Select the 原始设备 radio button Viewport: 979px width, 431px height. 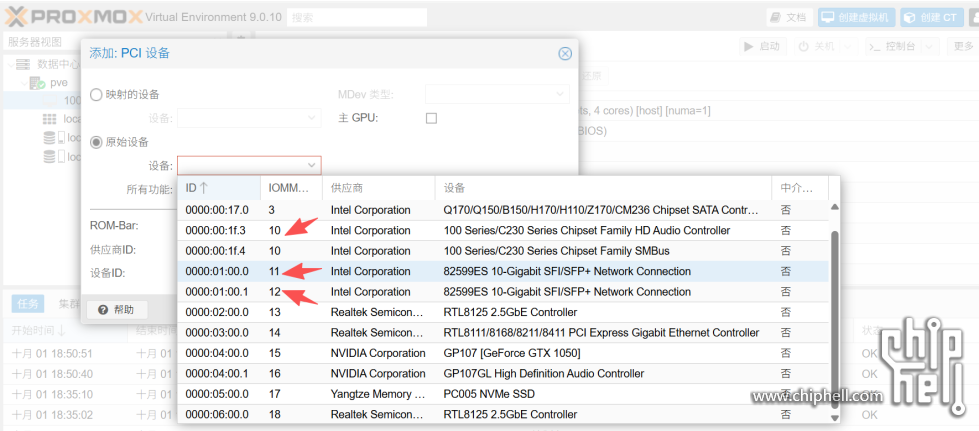pos(97,142)
